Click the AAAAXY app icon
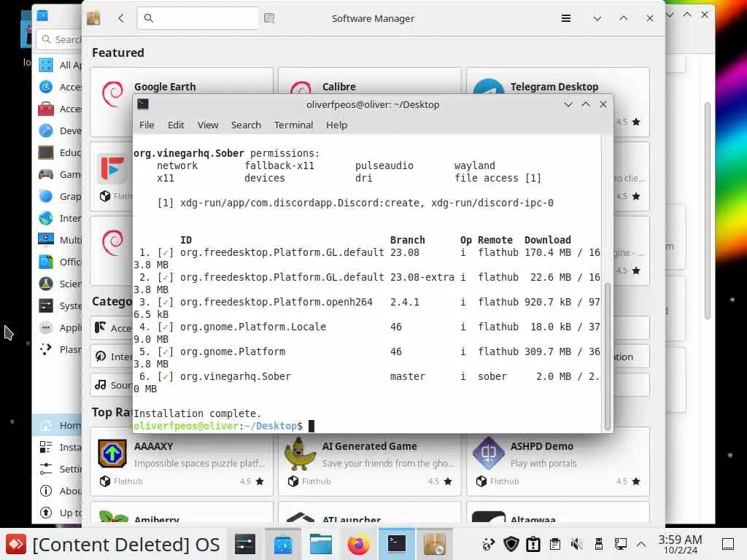 112,454
